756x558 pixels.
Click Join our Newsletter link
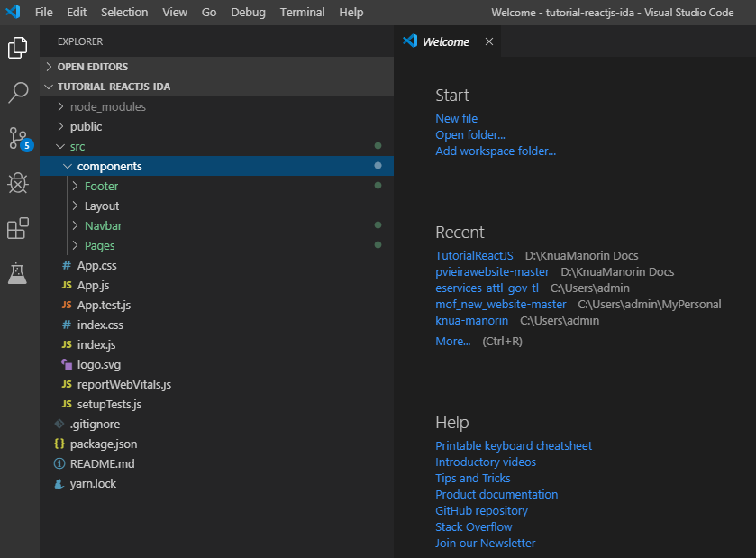coord(485,543)
